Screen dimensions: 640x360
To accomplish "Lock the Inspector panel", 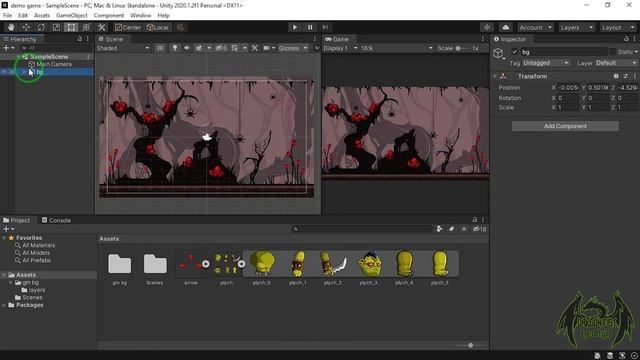I will click(x=626, y=39).
